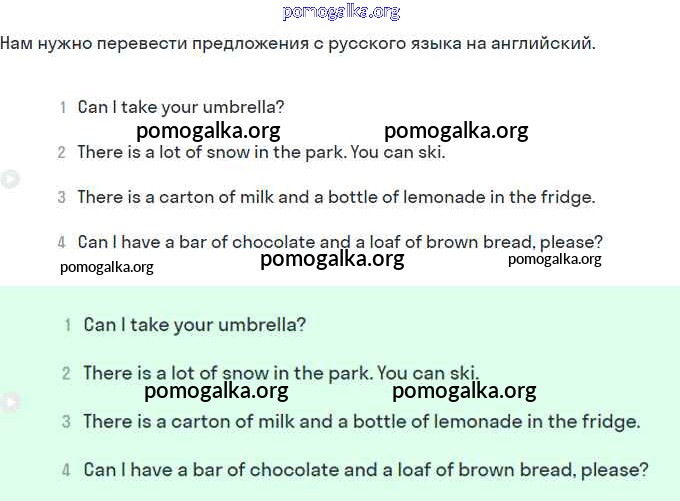Click the Russian instruction sentence about translating

[297, 44]
